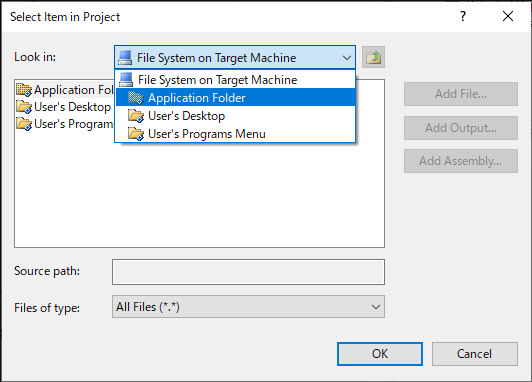Click User's Programs folder icon in file list
Image resolution: width=532 pixels, height=382 pixels.
tap(24, 124)
